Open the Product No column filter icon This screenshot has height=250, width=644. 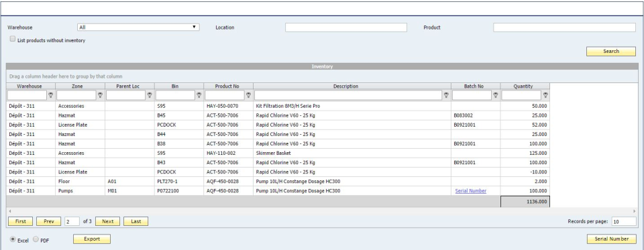248,95
